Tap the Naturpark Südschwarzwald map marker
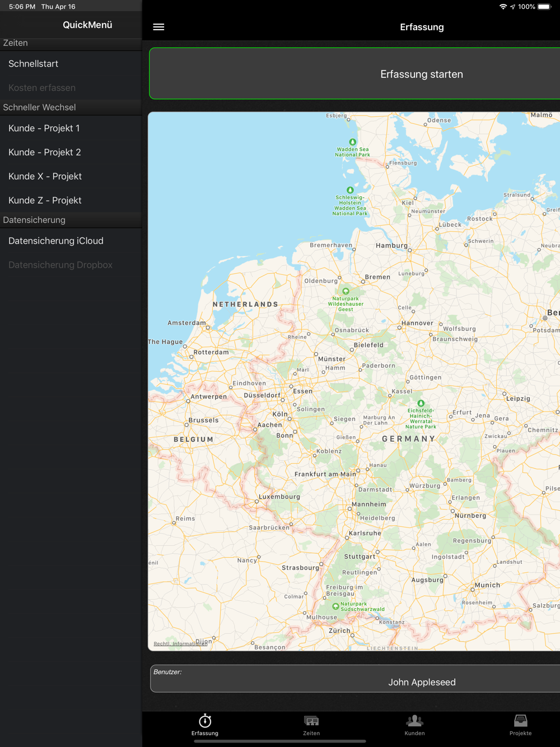The width and height of the screenshot is (560, 747). pos(335,606)
